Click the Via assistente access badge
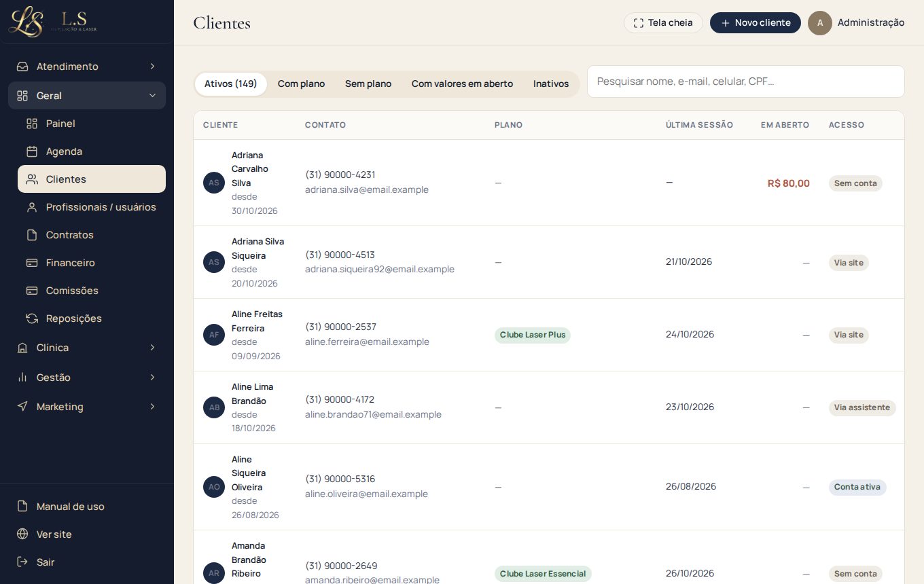This screenshot has height=584, width=924. (862, 407)
